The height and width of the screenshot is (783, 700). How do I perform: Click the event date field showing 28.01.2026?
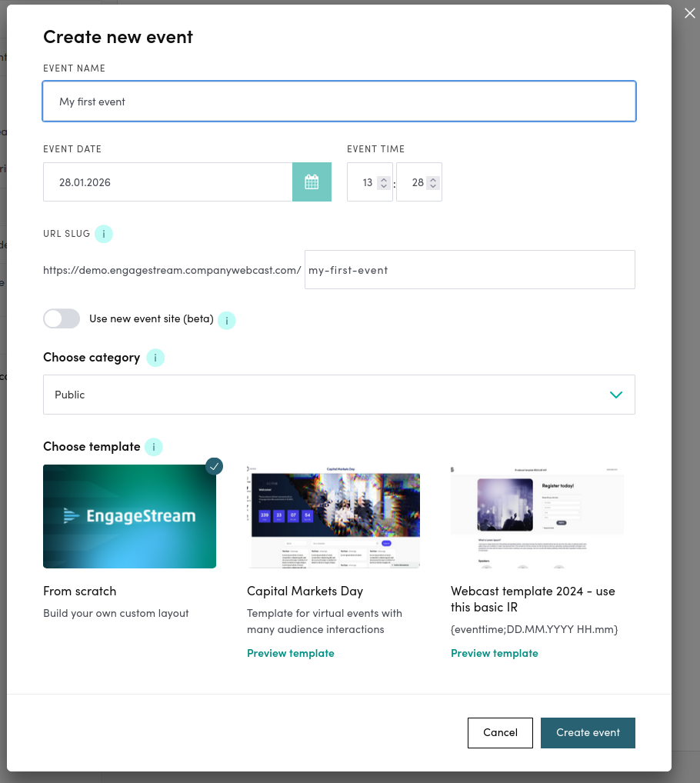point(169,182)
